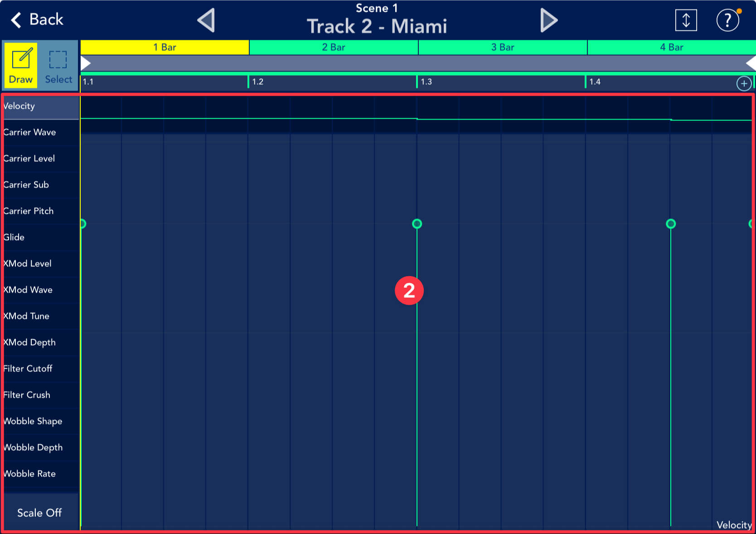Switch to the 2 Bar length tab
The height and width of the screenshot is (534, 756).
[334, 48]
